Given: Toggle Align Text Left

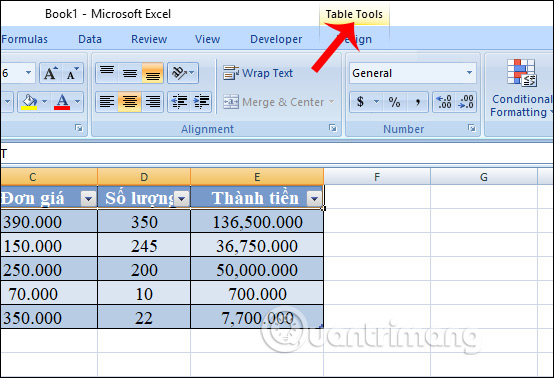Looking at the screenshot, I should pyautogui.click(x=107, y=102).
